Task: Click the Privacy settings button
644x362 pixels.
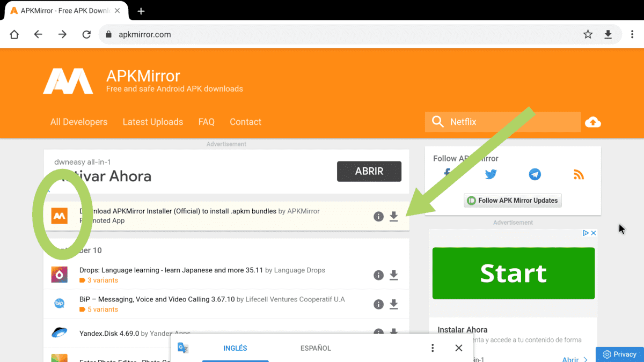Action: [620, 354]
